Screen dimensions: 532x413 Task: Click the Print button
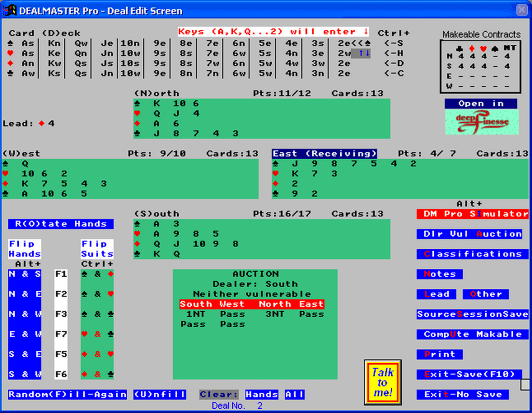pyautogui.click(x=440, y=354)
